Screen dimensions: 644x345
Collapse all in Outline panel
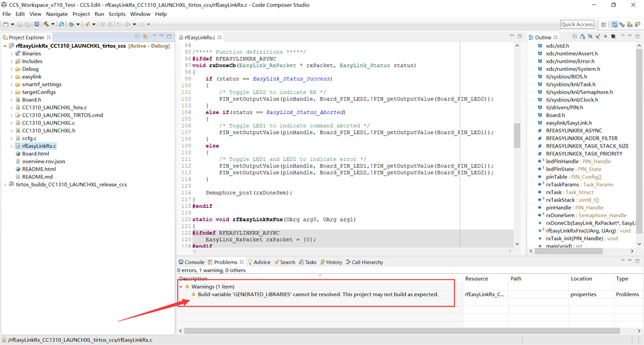coord(574,37)
